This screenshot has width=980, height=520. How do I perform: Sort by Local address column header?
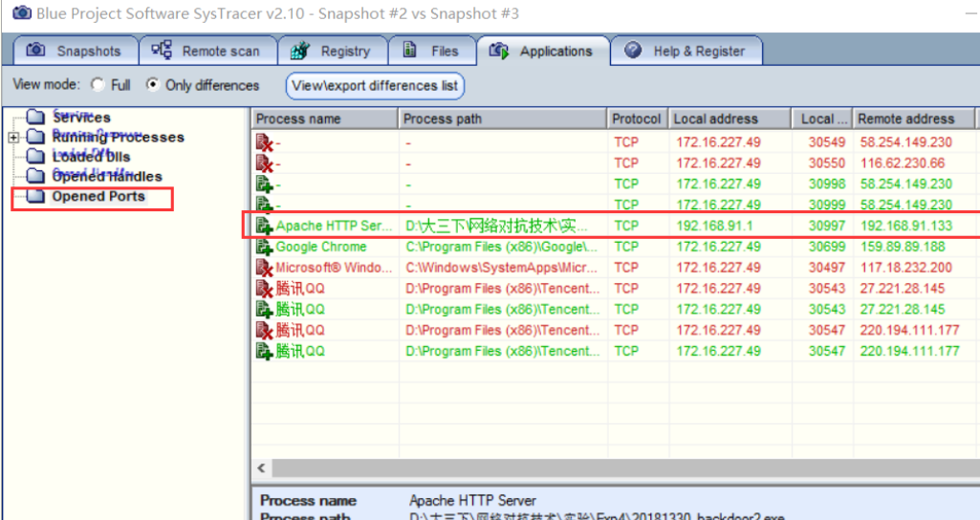(730, 119)
